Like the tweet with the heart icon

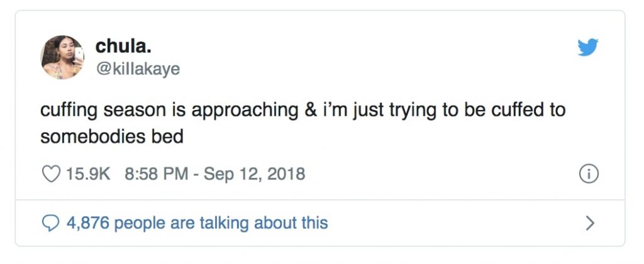click(x=50, y=173)
